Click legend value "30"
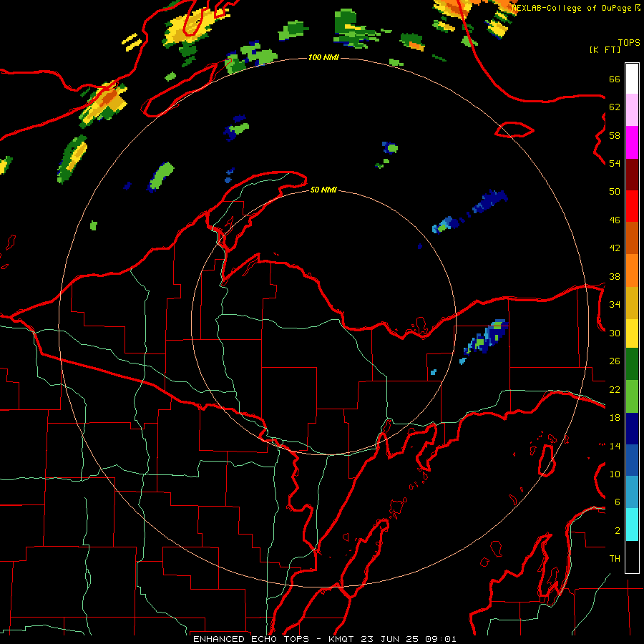Screen dimensions: 644x644 coord(615,333)
